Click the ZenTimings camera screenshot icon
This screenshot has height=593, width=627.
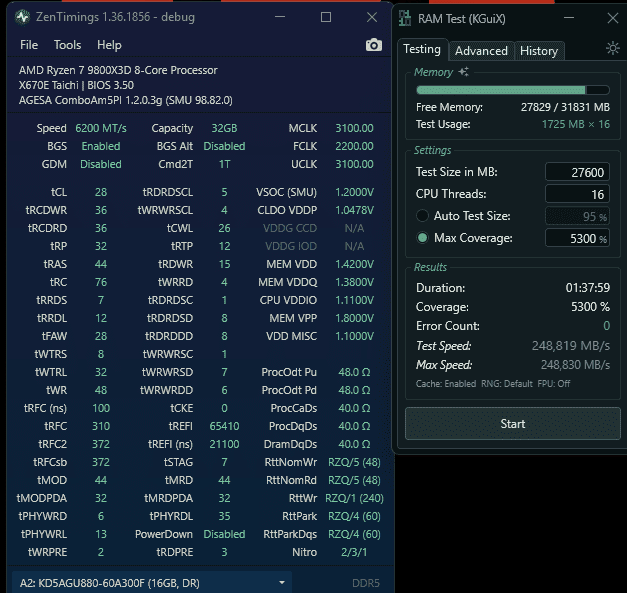tap(373, 45)
